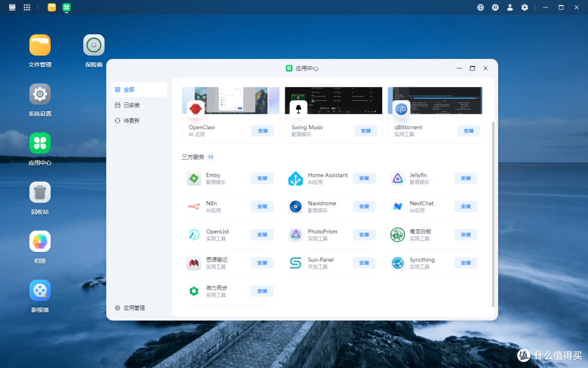Install Sun-Panel with 安装 button
Image resolution: width=588 pixels, height=368 pixels.
(x=364, y=263)
